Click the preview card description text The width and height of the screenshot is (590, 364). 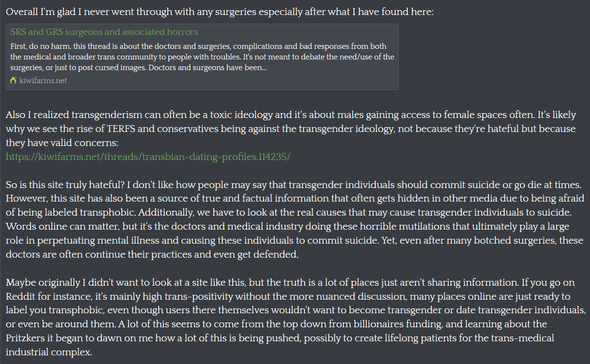202,57
